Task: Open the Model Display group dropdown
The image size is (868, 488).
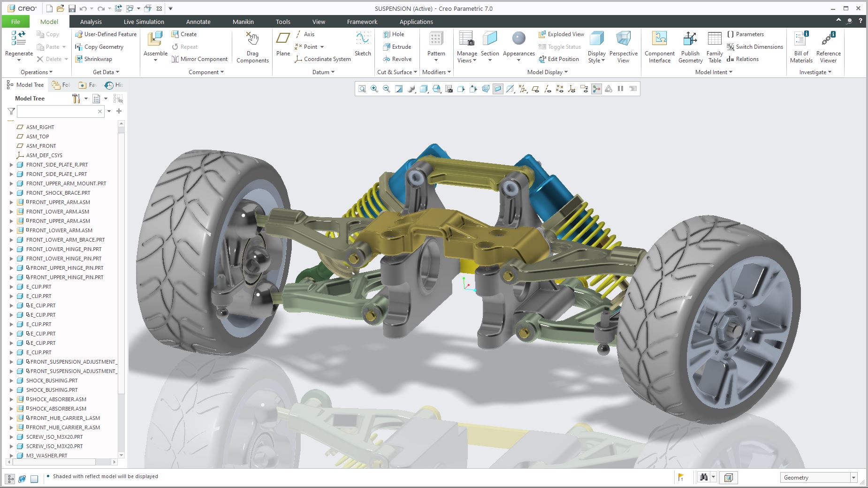Action: (x=547, y=72)
